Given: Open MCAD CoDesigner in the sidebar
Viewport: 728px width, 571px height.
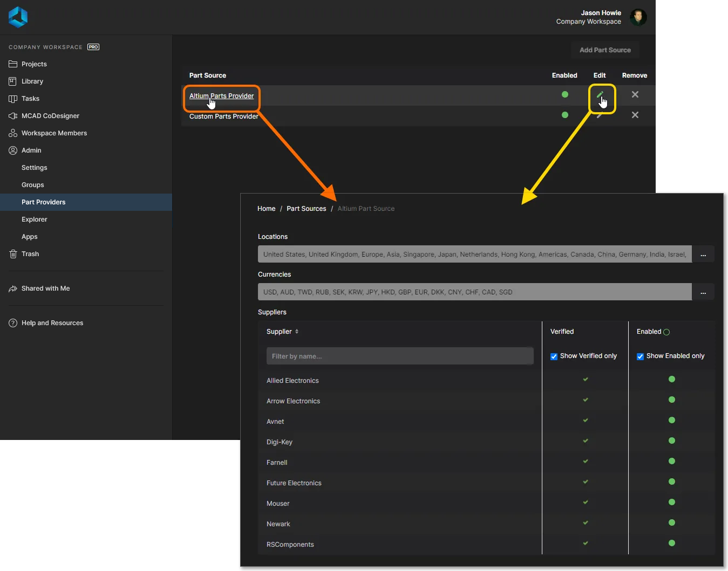Looking at the screenshot, I should click(50, 116).
